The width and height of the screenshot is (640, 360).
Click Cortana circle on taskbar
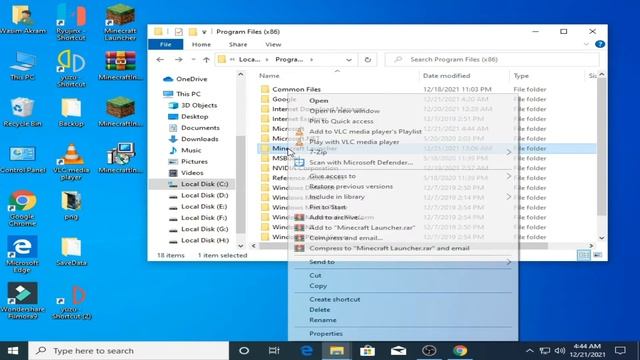[x=244, y=351]
